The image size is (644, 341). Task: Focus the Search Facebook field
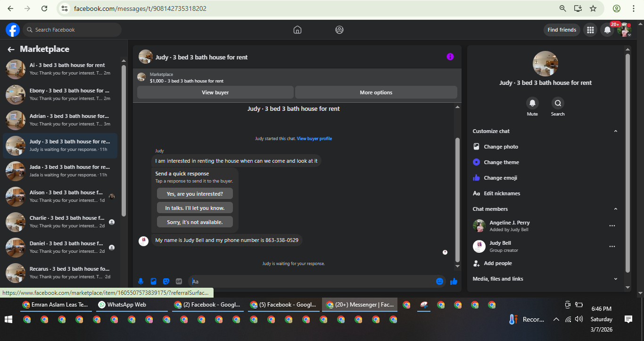[x=72, y=30]
